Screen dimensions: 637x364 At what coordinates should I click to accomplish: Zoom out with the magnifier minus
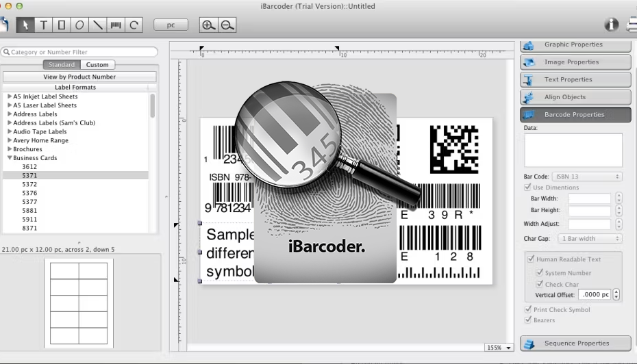(227, 25)
